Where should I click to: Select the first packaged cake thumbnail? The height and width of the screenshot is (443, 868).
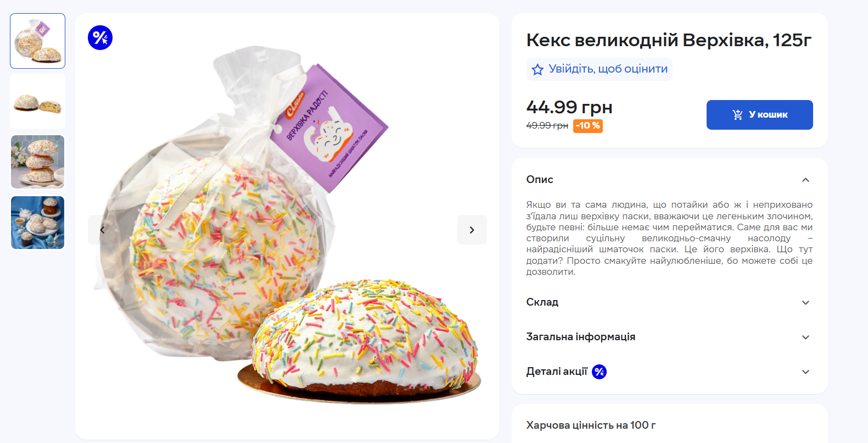click(x=38, y=41)
